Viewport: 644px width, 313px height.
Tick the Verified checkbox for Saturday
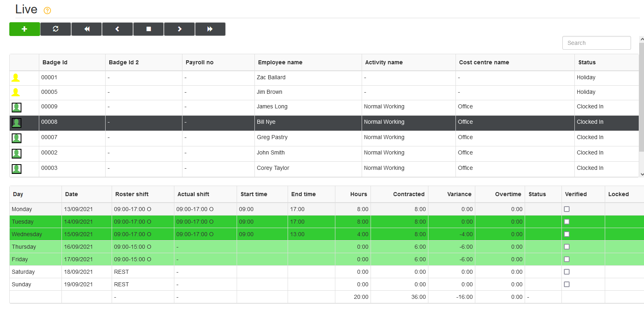567,272
